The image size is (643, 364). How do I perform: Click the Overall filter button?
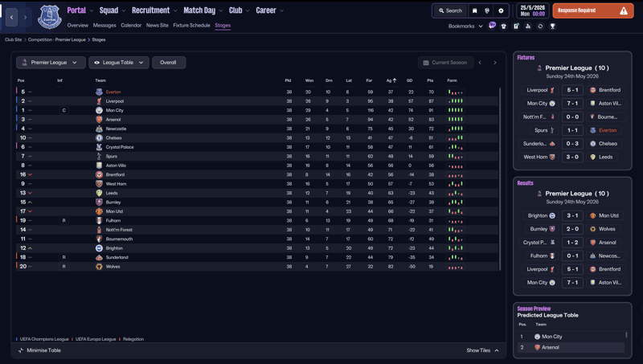pyautogui.click(x=169, y=63)
